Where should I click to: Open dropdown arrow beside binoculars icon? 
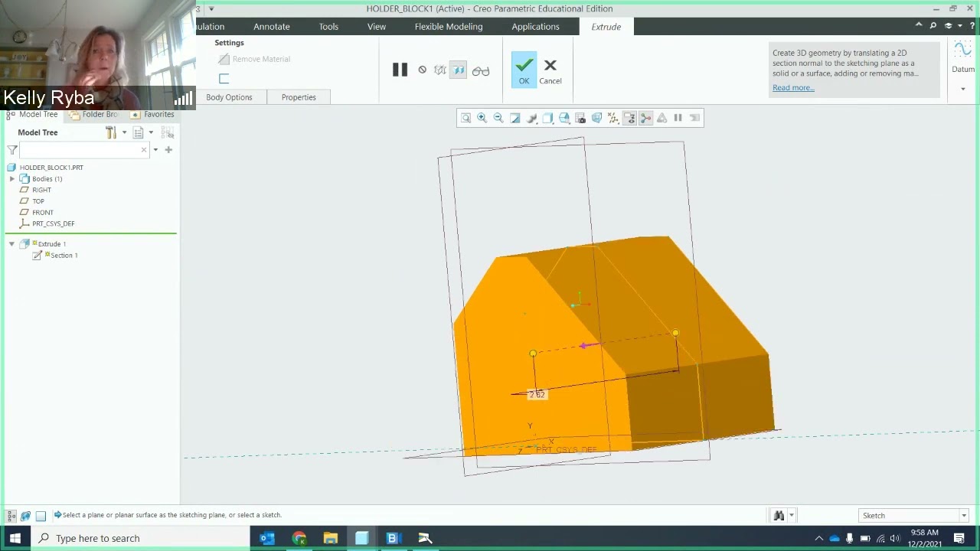point(792,516)
